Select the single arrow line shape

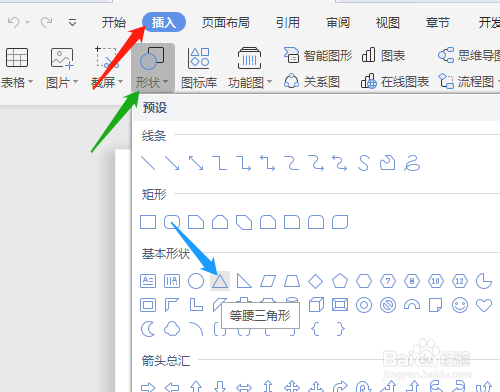[172, 163]
